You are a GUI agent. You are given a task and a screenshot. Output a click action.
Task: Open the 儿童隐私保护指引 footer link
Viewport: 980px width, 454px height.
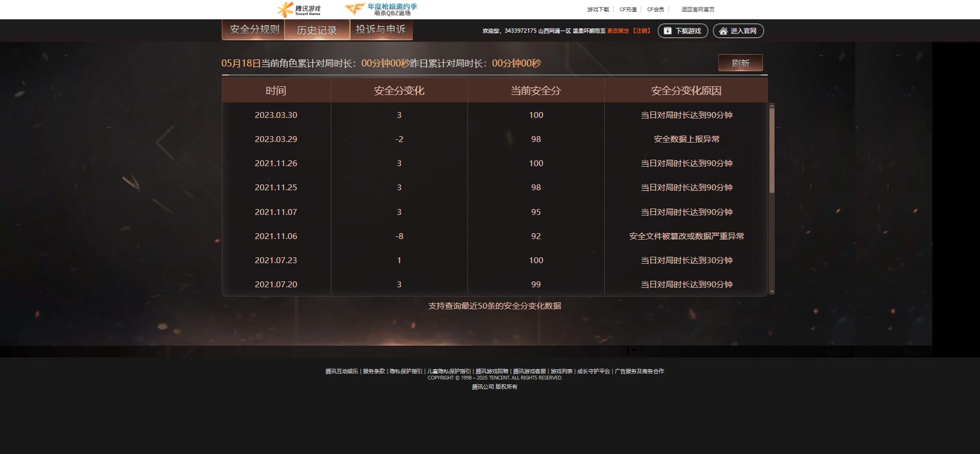pyautogui.click(x=449, y=371)
